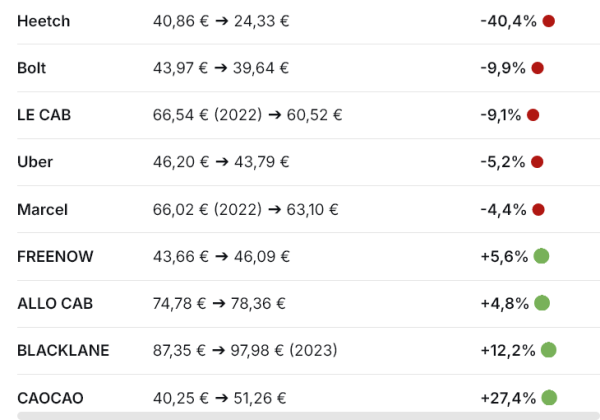Click the red indicator next to Bolt -9,9%

537,68
